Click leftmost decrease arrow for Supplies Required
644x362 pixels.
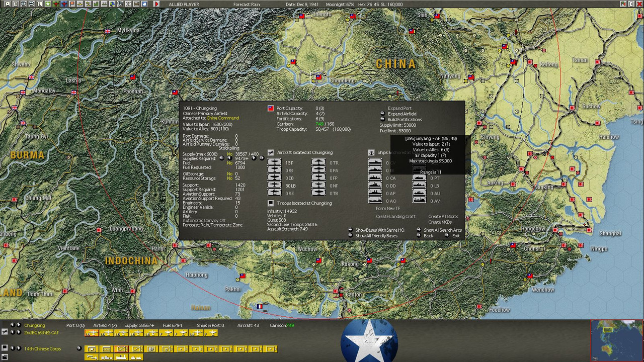point(222,158)
